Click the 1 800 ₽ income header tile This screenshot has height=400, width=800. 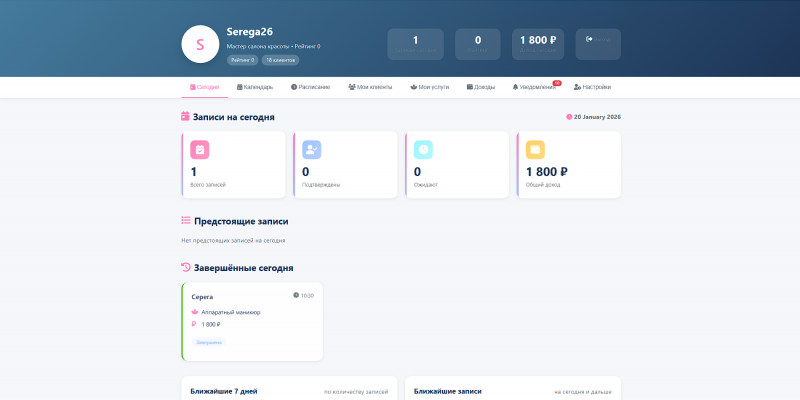(538, 44)
